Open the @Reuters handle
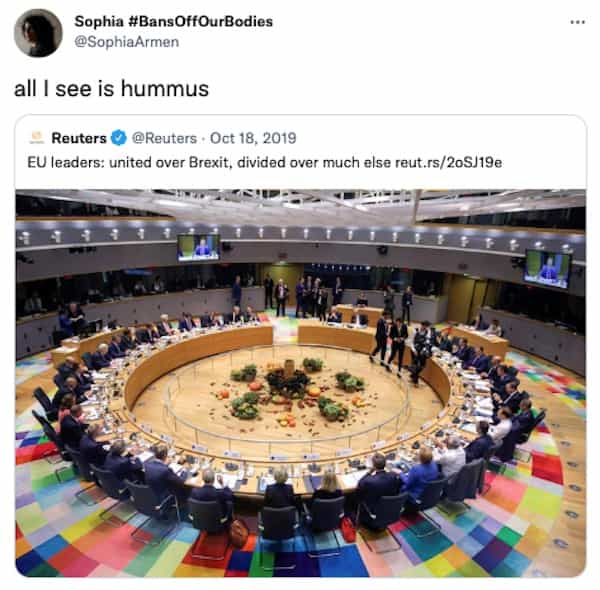This screenshot has height=590, width=600. pyautogui.click(x=163, y=137)
